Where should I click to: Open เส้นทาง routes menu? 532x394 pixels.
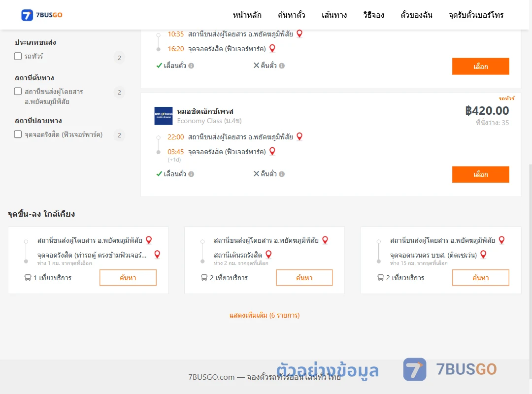click(334, 15)
